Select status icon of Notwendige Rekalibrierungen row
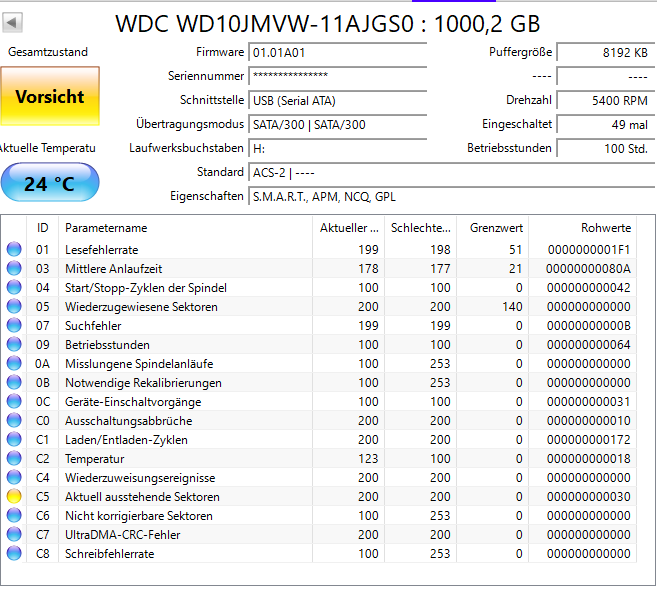 pos(14,382)
